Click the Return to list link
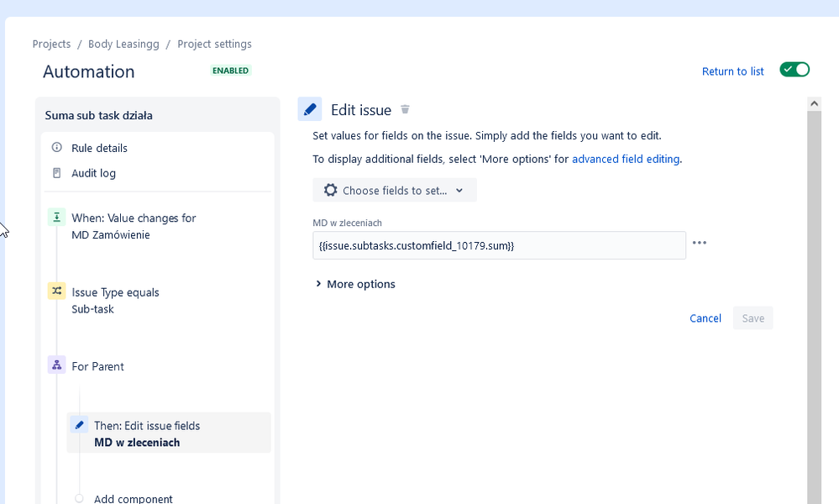 732,71
